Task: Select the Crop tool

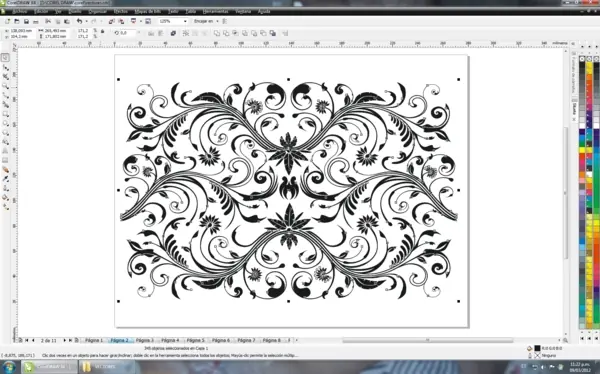Action: click(5, 77)
